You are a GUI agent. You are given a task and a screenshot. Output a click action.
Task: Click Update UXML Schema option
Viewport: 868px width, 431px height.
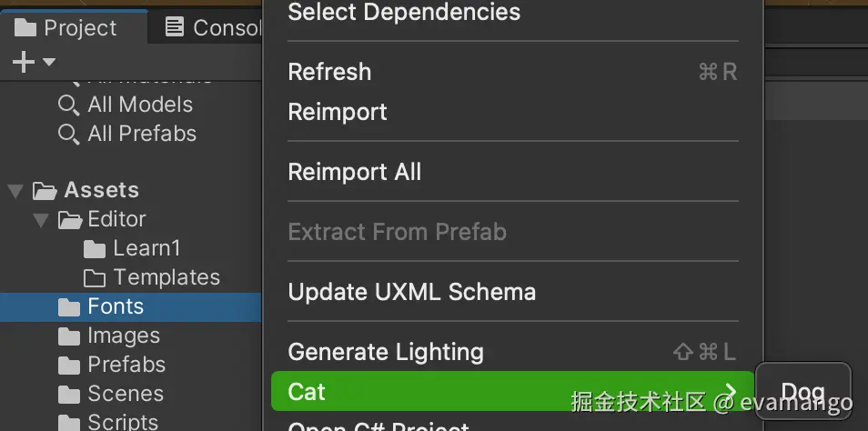click(x=411, y=292)
